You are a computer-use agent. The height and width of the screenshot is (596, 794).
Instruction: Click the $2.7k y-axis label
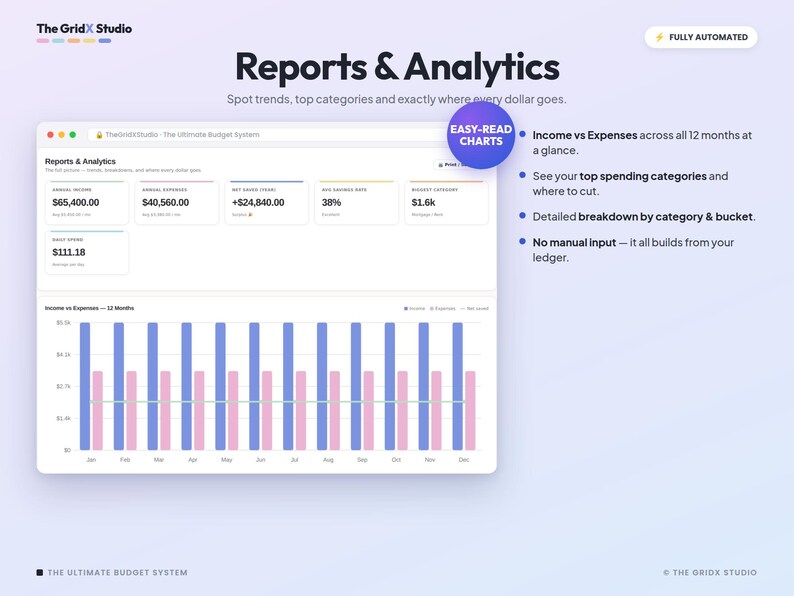tap(63, 386)
